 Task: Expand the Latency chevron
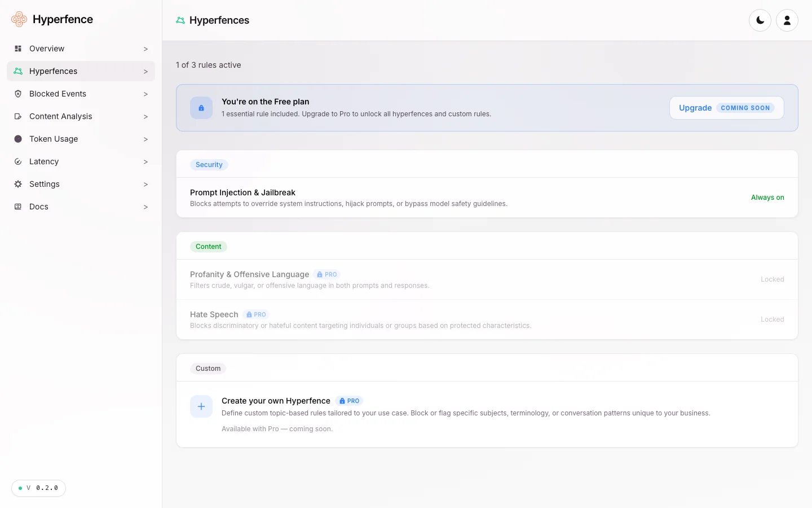pos(145,162)
